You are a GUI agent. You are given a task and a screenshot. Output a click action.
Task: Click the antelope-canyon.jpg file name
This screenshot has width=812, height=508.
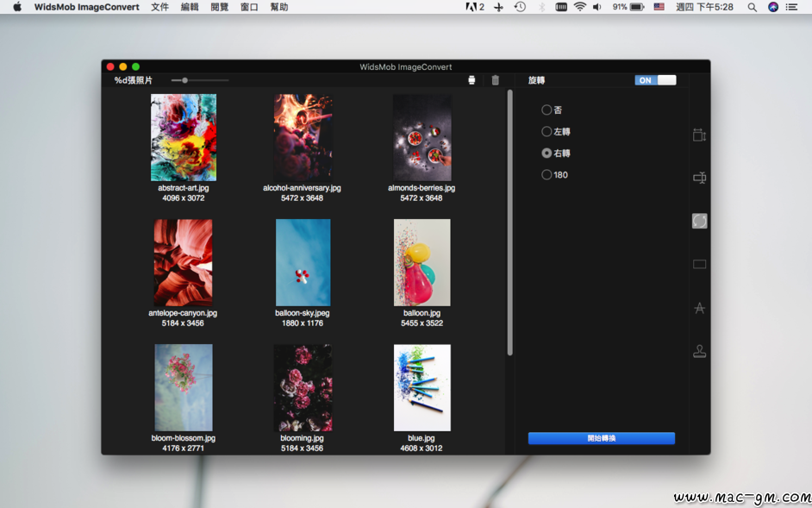pos(183,313)
